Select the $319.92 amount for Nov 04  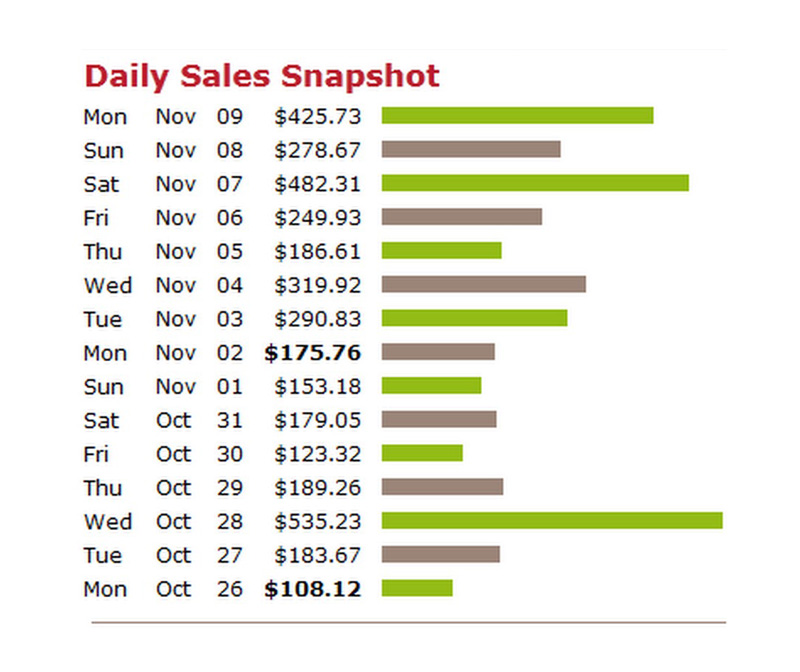pos(317,285)
